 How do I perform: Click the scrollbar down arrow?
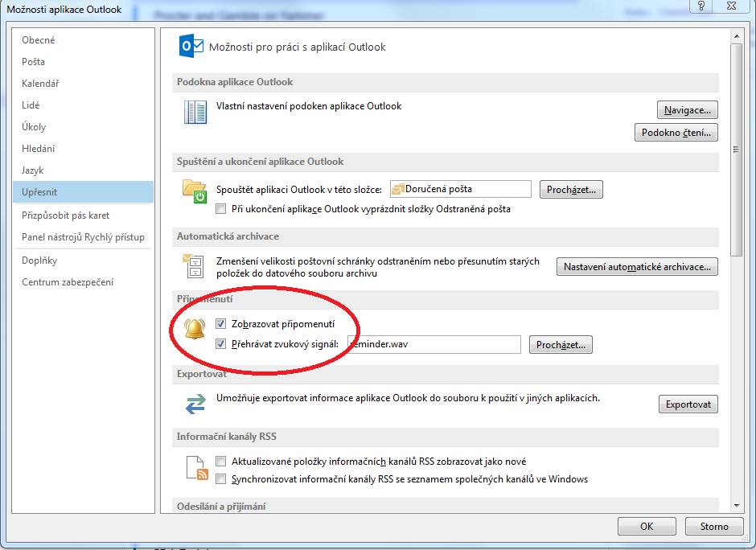pos(736,506)
